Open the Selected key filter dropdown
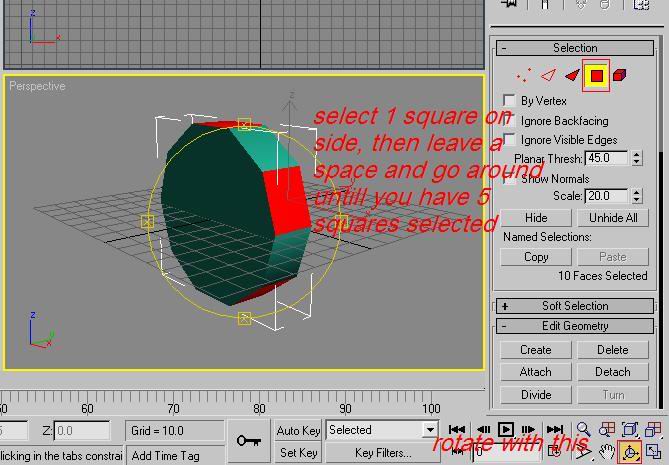Screen dimensions: 669x465 pos(431,430)
